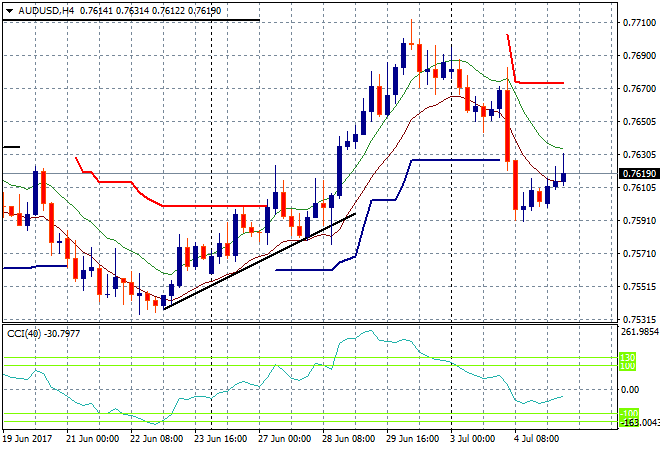The width and height of the screenshot is (660, 450).
Task: Select the 0.76900 price axis label
Action: coord(639,56)
